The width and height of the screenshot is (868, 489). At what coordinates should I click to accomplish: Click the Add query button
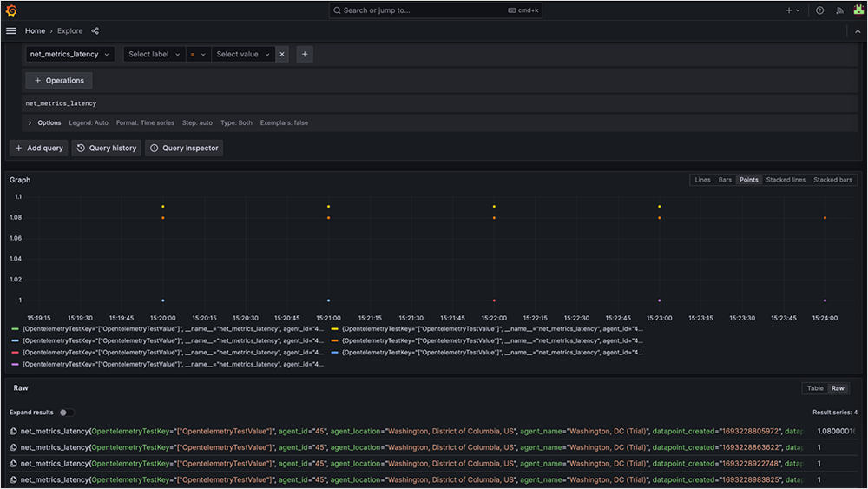39,149
